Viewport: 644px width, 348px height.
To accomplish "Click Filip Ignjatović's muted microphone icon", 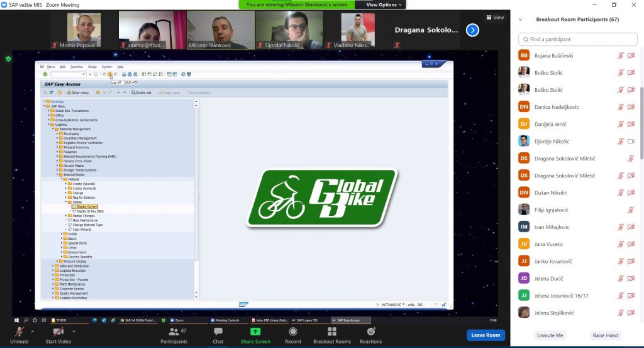I will tap(631, 210).
